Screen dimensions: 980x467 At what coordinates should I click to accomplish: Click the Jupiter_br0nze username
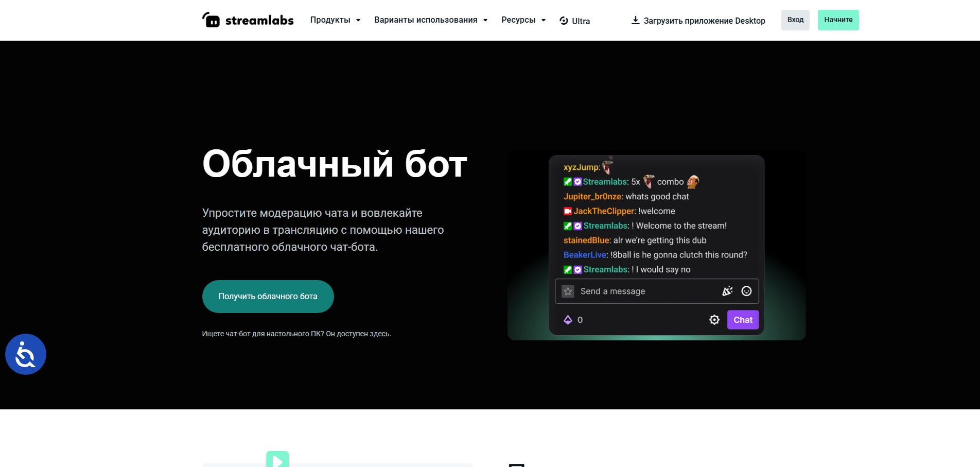pyautogui.click(x=593, y=197)
